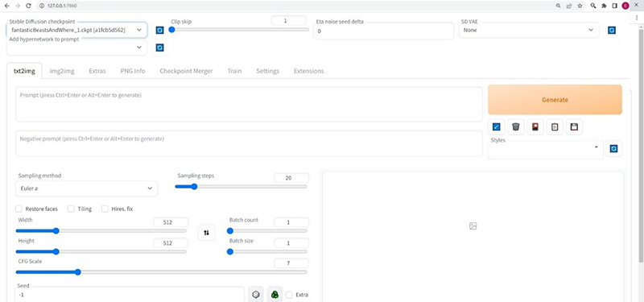Open the browser extensions puzzle icon

604,6
